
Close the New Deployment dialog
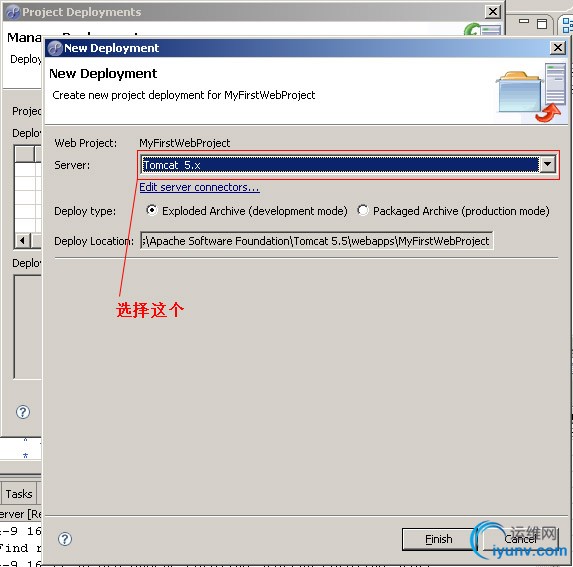(558, 48)
